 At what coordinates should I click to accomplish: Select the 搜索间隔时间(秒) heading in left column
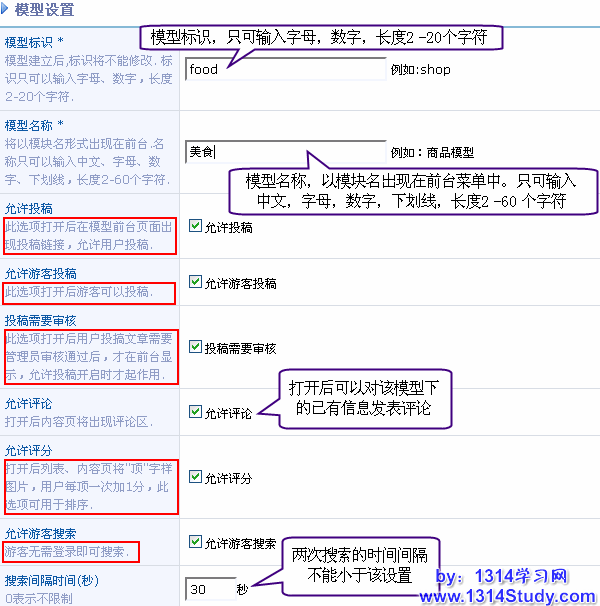[x=51, y=580]
